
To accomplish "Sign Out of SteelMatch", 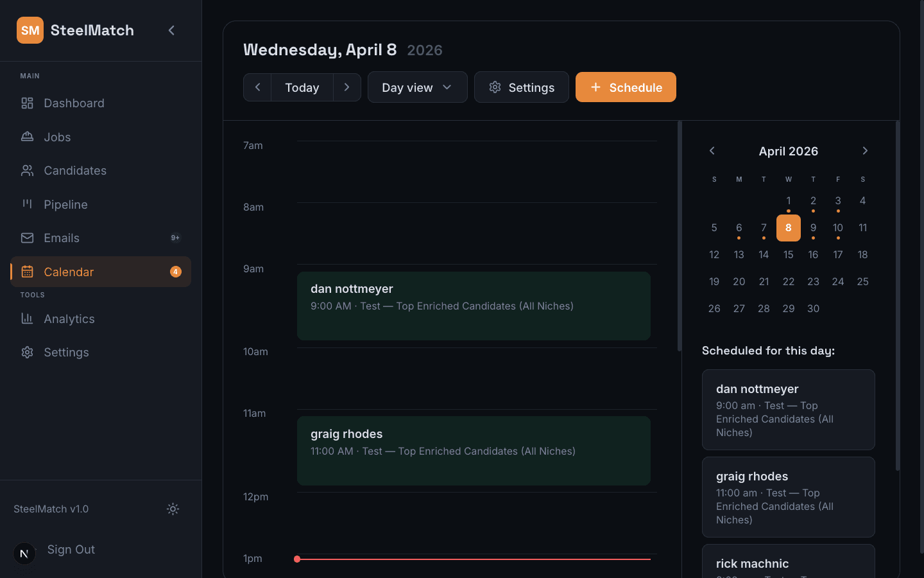I will 71,549.
